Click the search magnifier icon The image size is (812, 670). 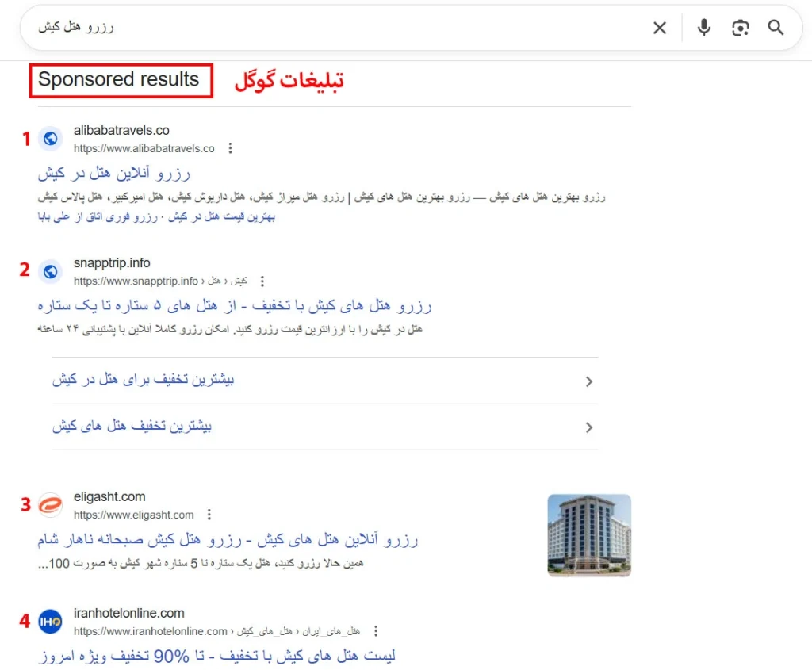point(776,27)
